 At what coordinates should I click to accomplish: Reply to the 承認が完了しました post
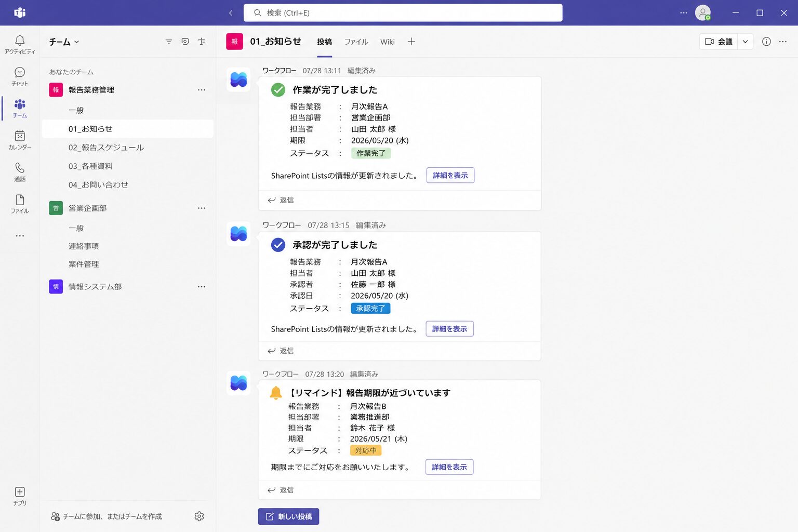coord(281,351)
